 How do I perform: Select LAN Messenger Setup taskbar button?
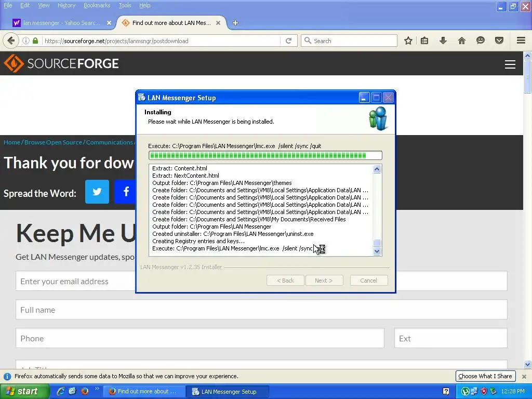228,391
